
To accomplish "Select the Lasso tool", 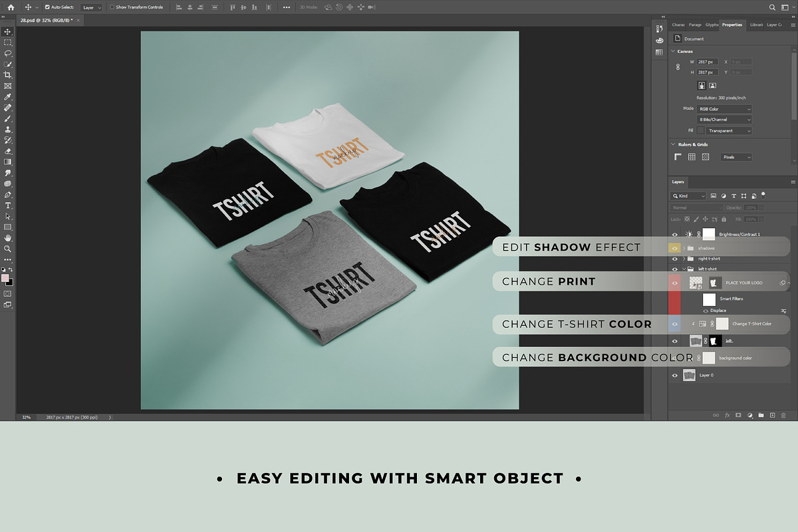I will (8, 53).
